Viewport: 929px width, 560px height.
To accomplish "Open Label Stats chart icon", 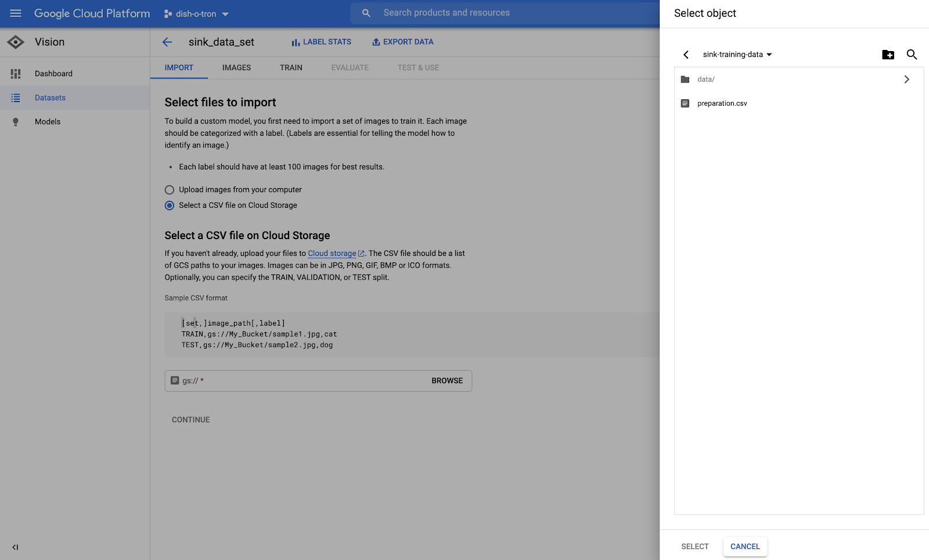I will [296, 42].
